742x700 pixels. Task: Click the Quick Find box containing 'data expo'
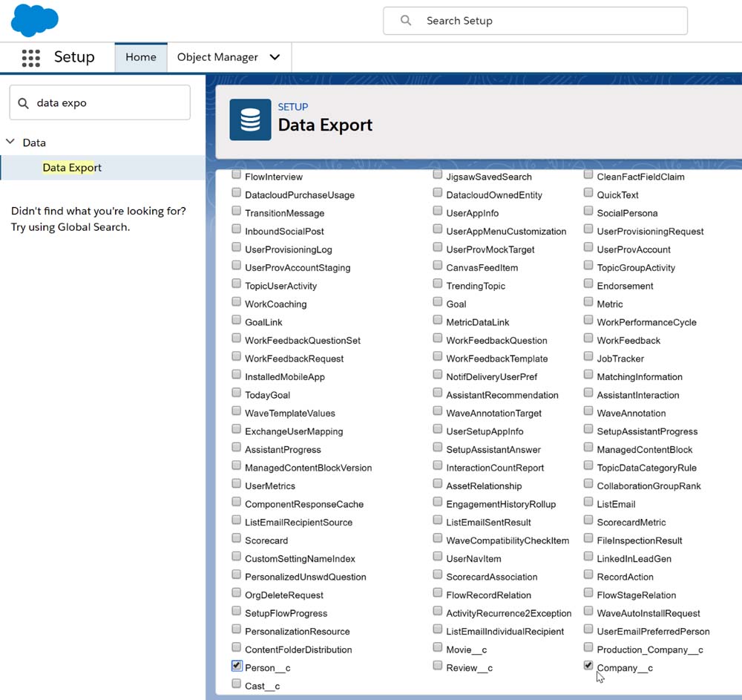[x=108, y=103]
